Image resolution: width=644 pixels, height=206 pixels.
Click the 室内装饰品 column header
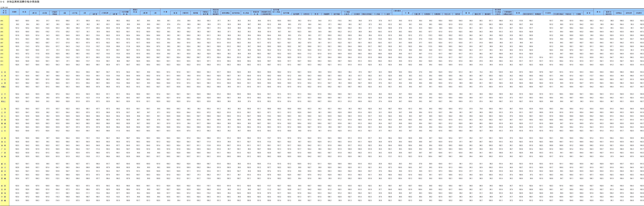[x=236, y=13]
